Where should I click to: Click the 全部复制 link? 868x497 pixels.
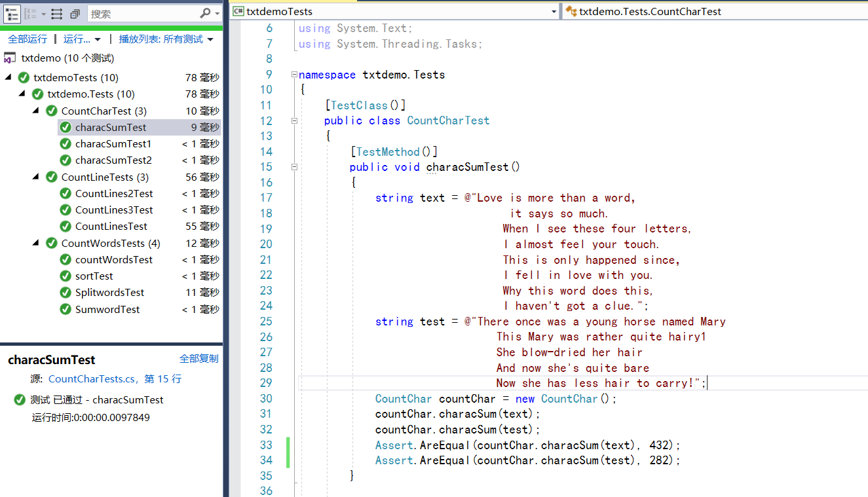pos(199,358)
